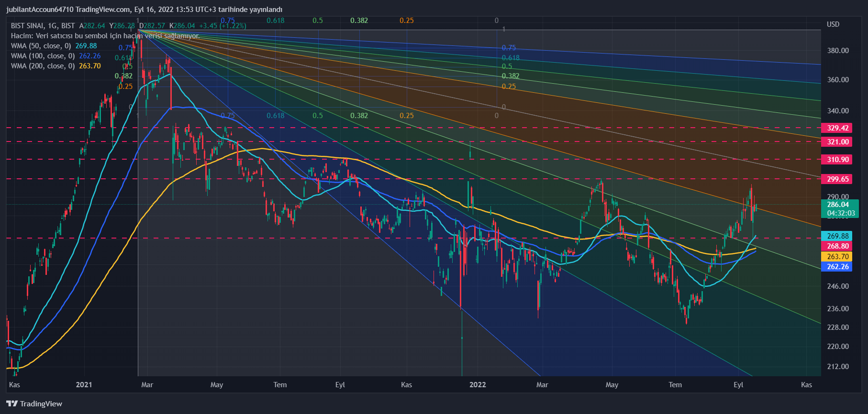Click the 299.65 red price label
The width and height of the screenshot is (868, 414).
point(838,179)
